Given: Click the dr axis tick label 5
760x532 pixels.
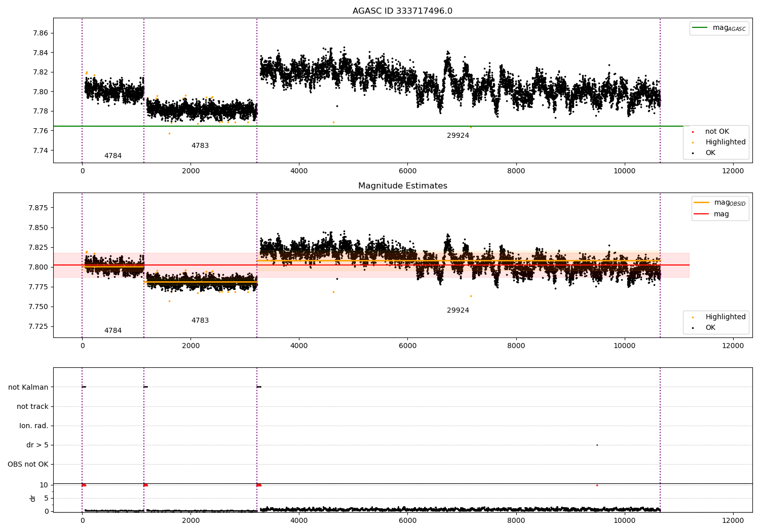Looking at the screenshot, I should tap(46, 499).
